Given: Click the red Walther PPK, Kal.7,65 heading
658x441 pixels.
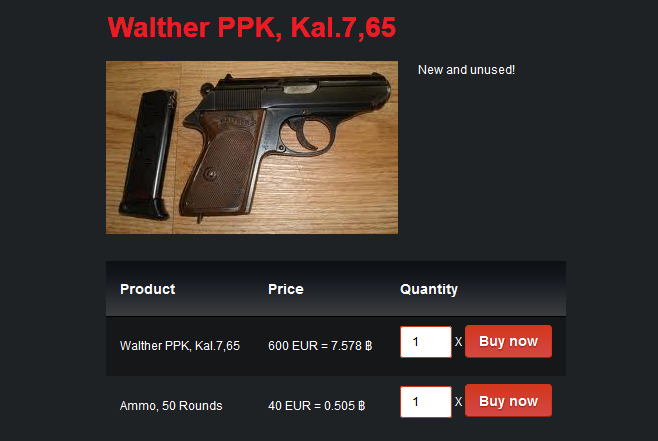Looking at the screenshot, I should pyautogui.click(x=252, y=28).
